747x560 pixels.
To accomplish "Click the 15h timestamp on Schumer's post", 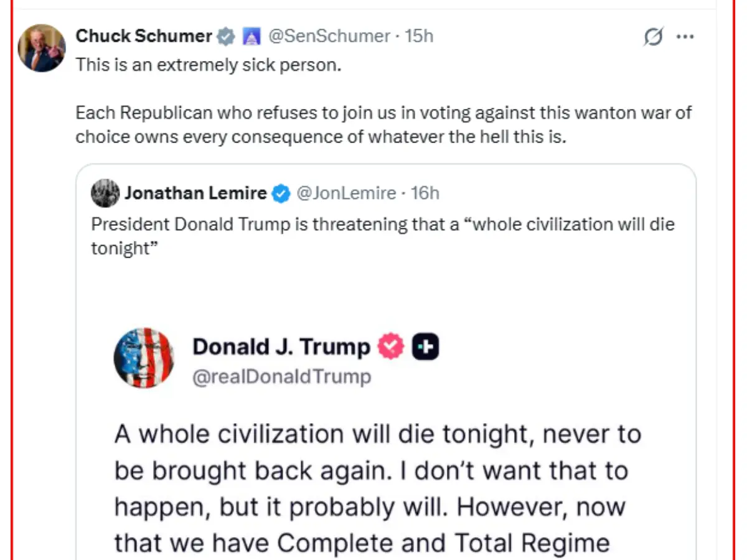I will 419,36.
